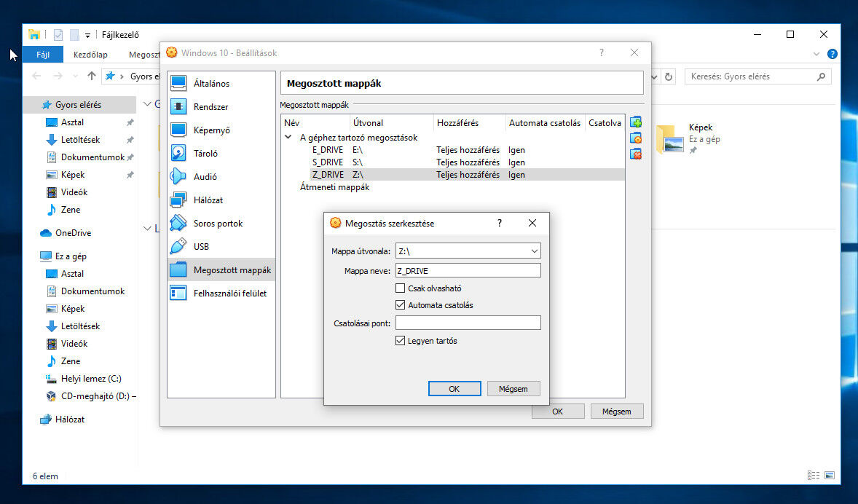
Task: Click the remove shared folder icon
Action: tap(635, 154)
